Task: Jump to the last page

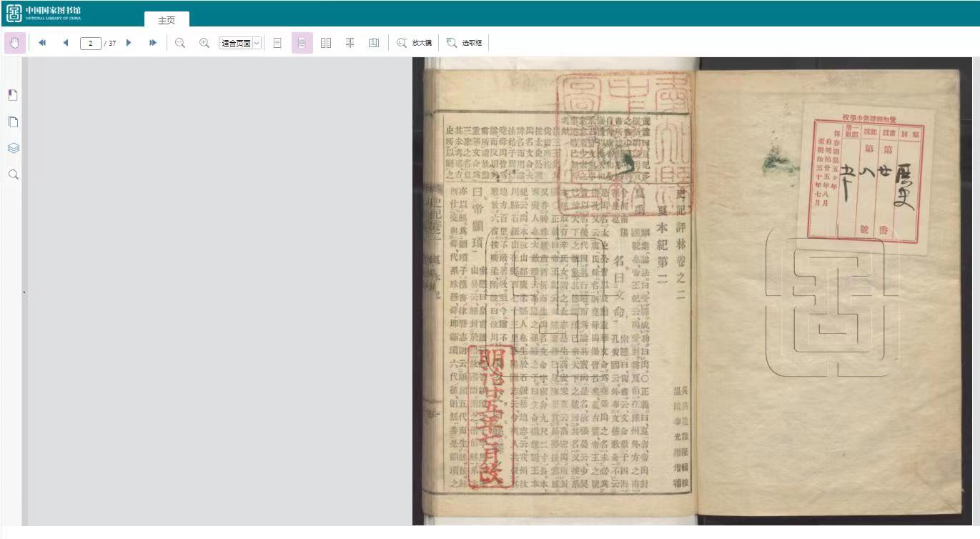Action: pos(153,43)
